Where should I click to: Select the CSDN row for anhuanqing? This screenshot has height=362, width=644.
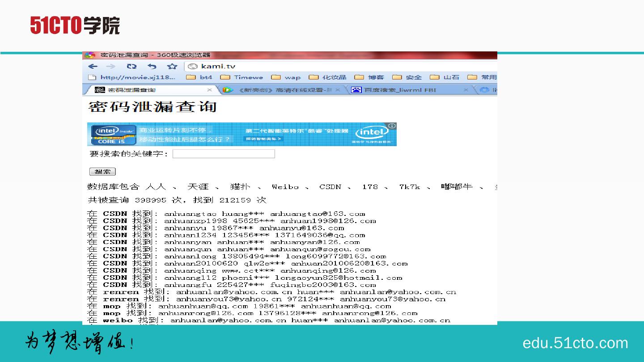point(231,270)
